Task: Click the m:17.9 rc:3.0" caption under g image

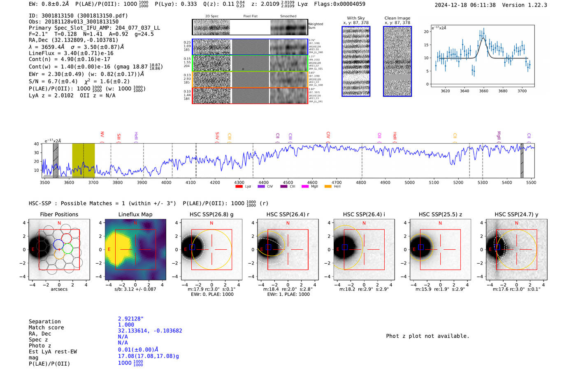Action: [211, 289]
